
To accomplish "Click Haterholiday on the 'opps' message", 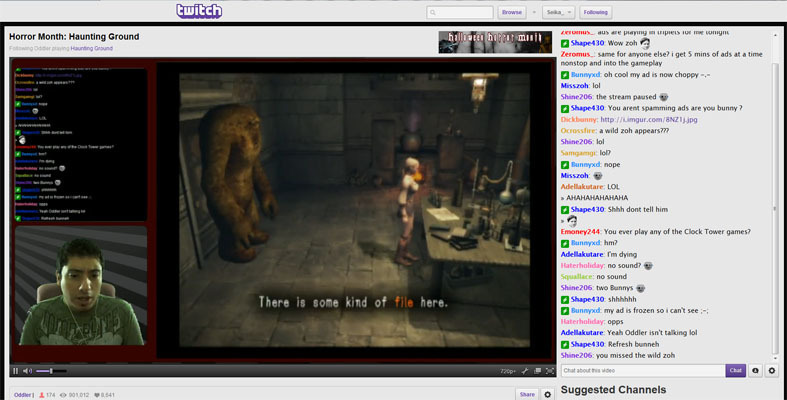I will click(x=583, y=322).
